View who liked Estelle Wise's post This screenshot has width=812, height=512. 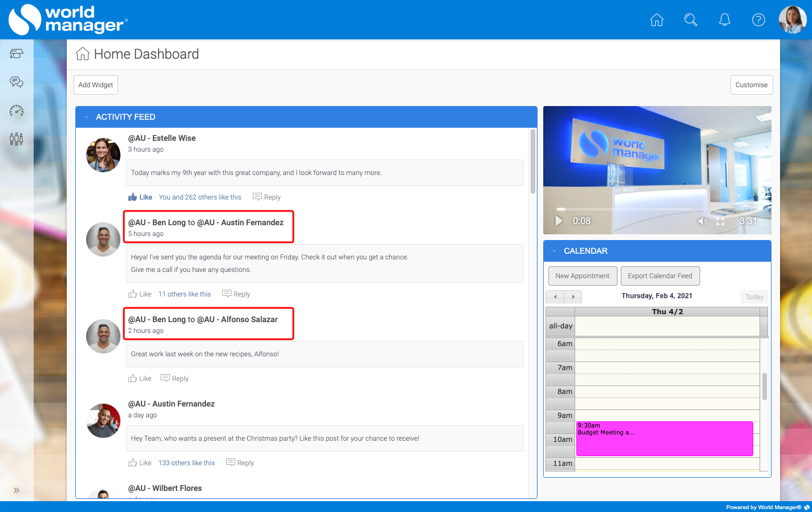(200, 197)
